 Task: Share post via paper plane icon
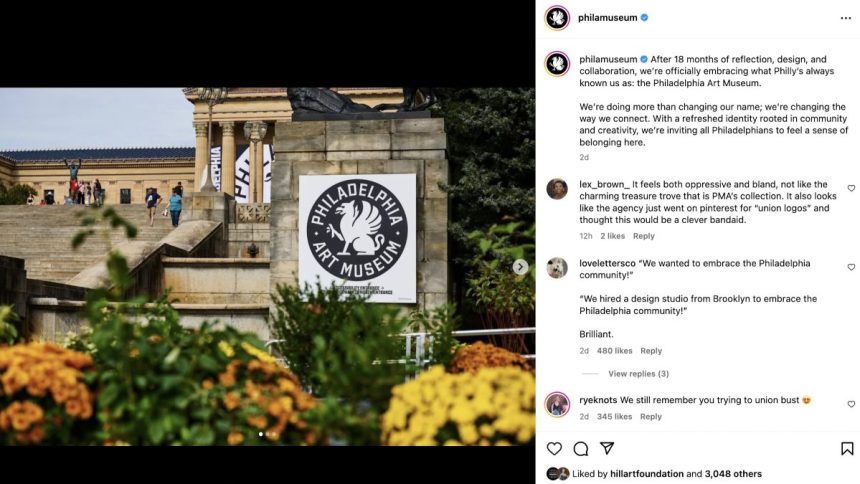(607, 448)
